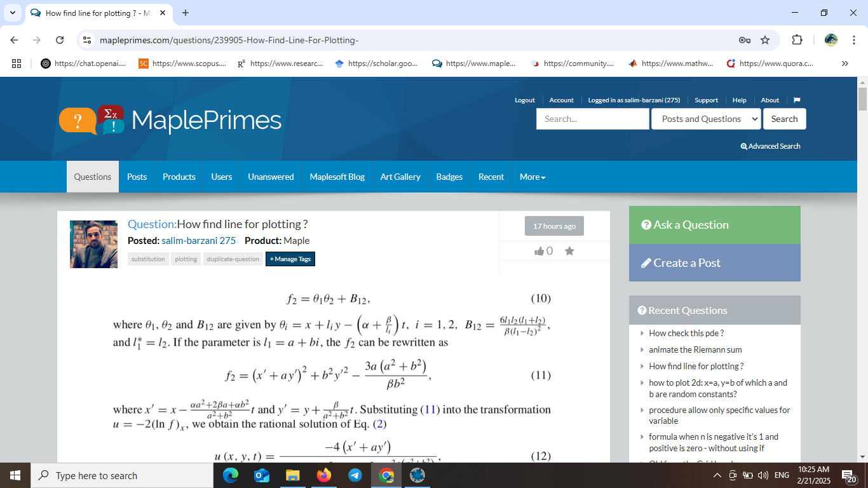Open Telegram from taskbar

(x=355, y=475)
